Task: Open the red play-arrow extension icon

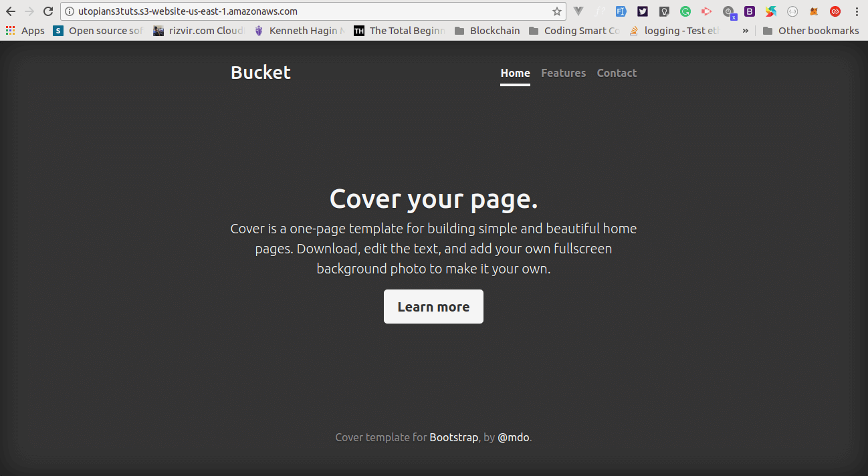Action: click(707, 11)
